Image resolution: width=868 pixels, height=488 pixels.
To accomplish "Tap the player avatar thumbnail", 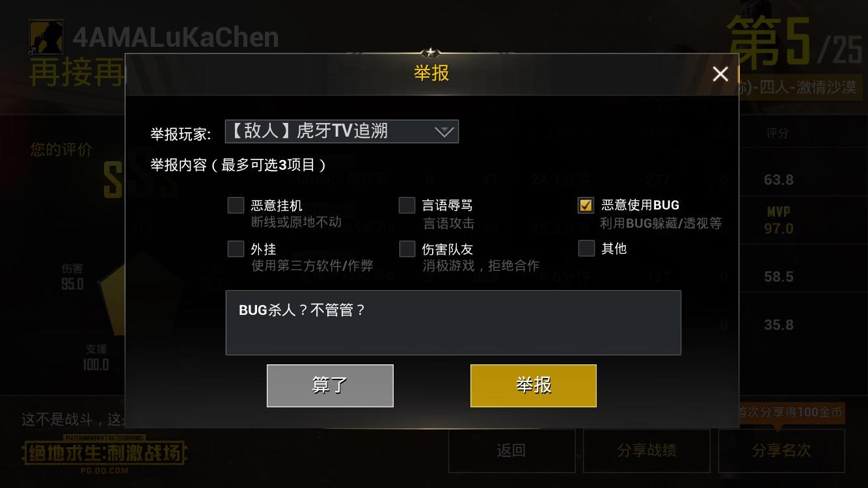I will pyautogui.click(x=46, y=37).
